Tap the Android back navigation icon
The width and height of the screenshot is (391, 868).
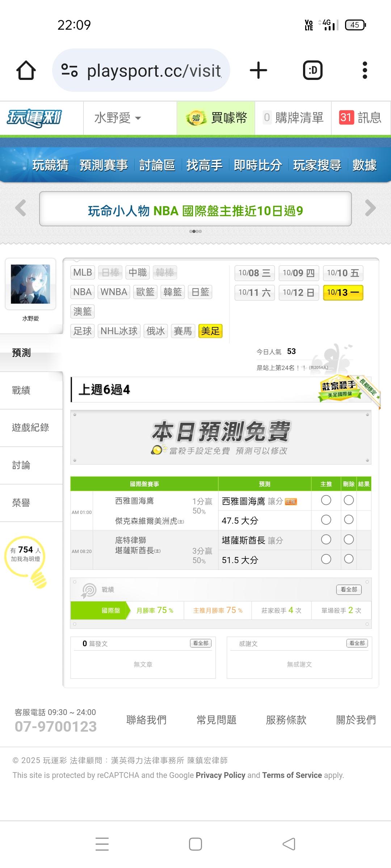click(289, 844)
